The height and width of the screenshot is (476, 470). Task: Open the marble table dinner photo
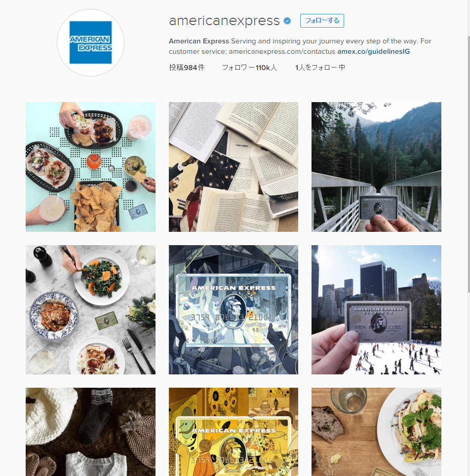pos(90,310)
